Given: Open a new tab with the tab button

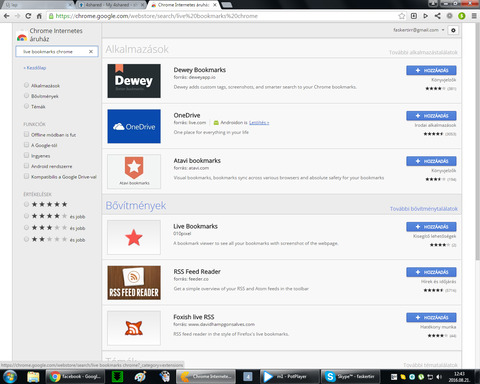Looking at the screenshot, I should coord(227,5).
